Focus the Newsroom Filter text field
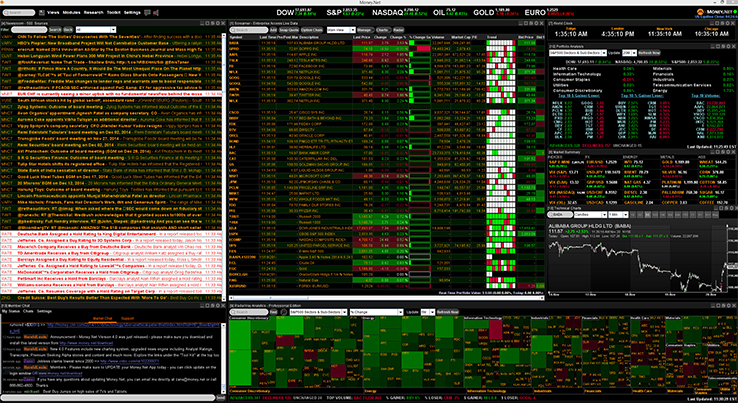The width and height of the screenshot is (738, 403). 29,30
